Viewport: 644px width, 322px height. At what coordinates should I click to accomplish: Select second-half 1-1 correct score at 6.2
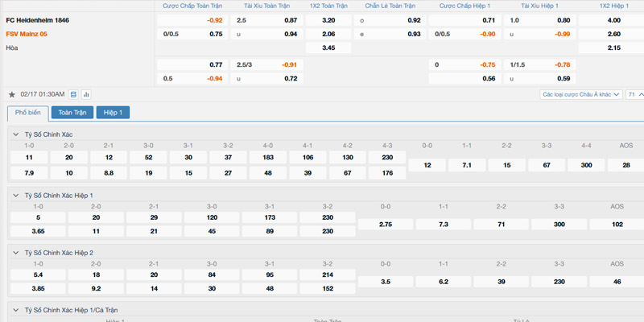click(x=444, y=282)
